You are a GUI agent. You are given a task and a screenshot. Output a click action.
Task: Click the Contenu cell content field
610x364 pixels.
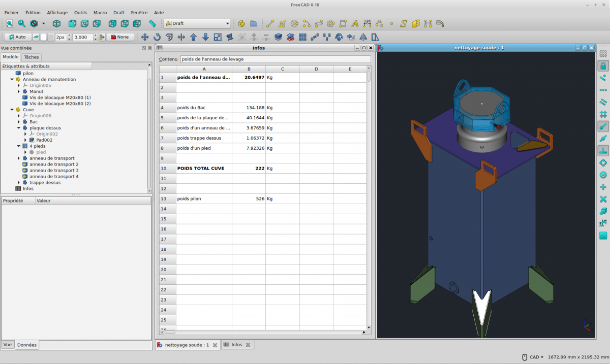276,59
